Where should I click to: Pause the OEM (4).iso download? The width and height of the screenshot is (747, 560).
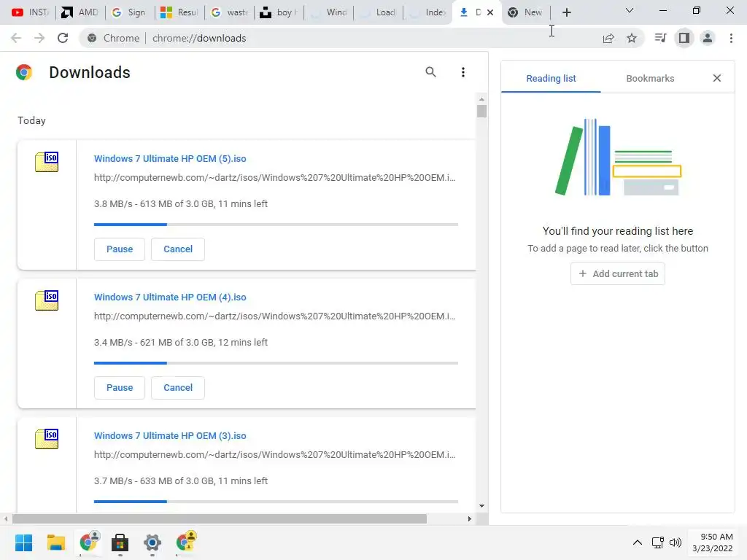tap(119, 388)
